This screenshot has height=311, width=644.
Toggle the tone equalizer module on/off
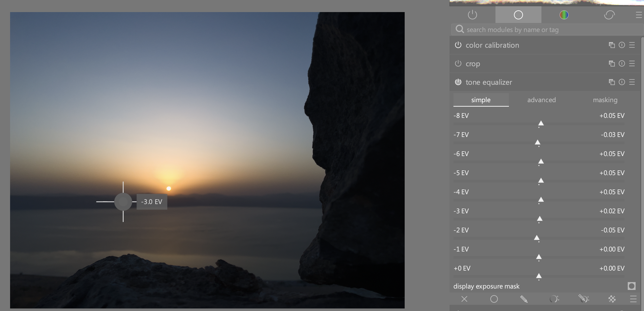pyautogui.click(x=458, y=82)
